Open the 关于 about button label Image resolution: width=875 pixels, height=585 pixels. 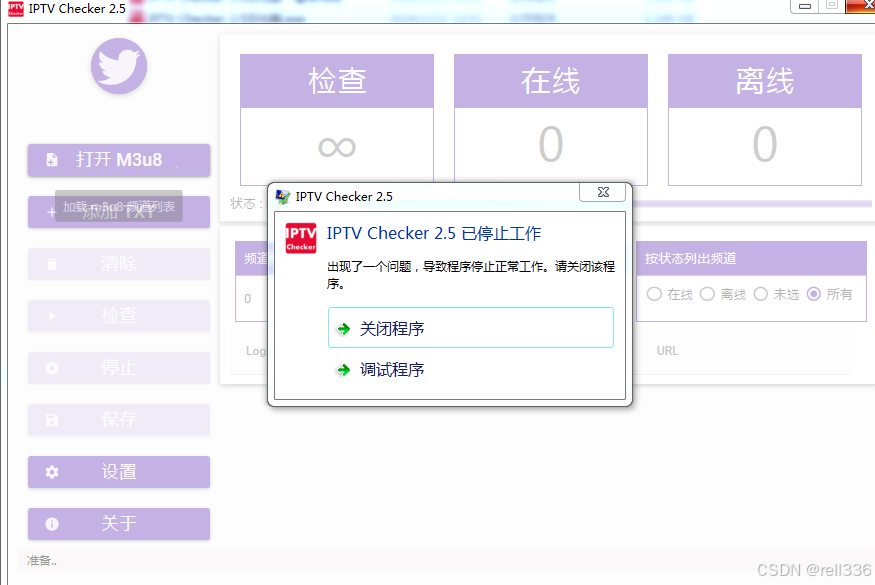click(119, 524)
